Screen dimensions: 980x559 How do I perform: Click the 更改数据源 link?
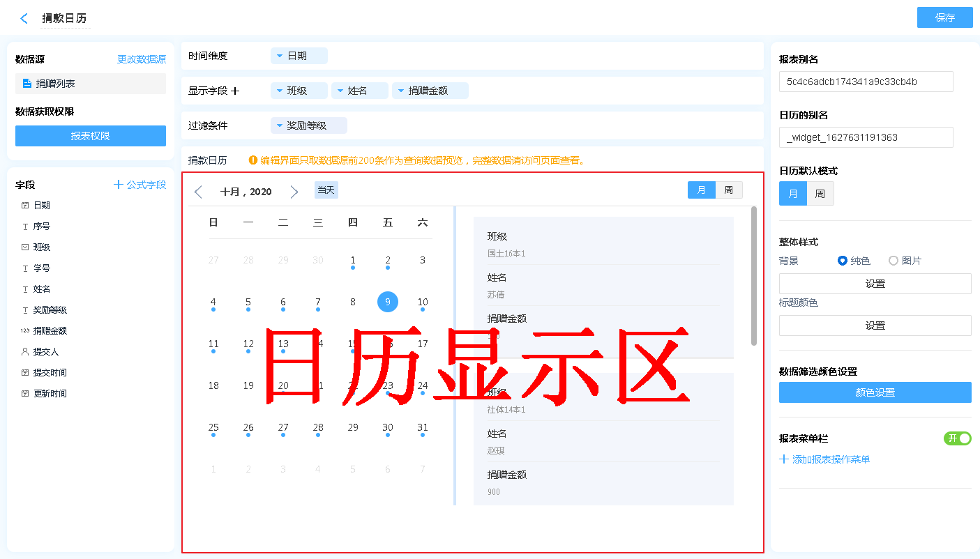(141, 60)
